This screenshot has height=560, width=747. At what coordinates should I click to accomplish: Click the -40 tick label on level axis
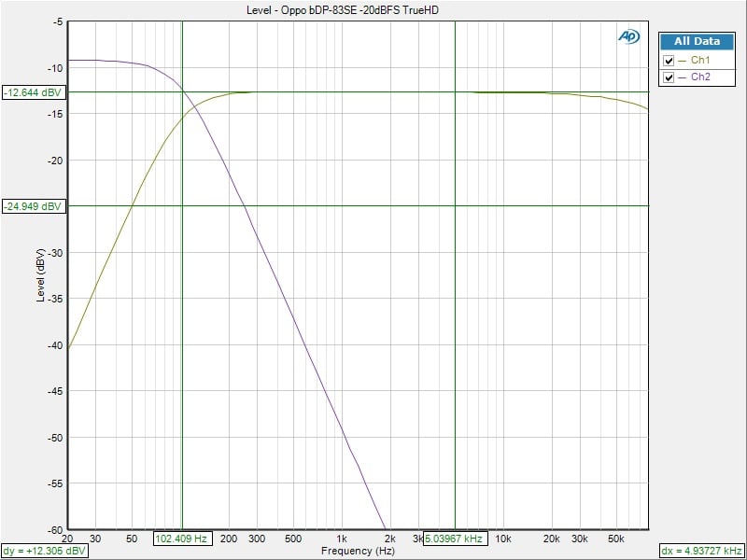[55, 345]
